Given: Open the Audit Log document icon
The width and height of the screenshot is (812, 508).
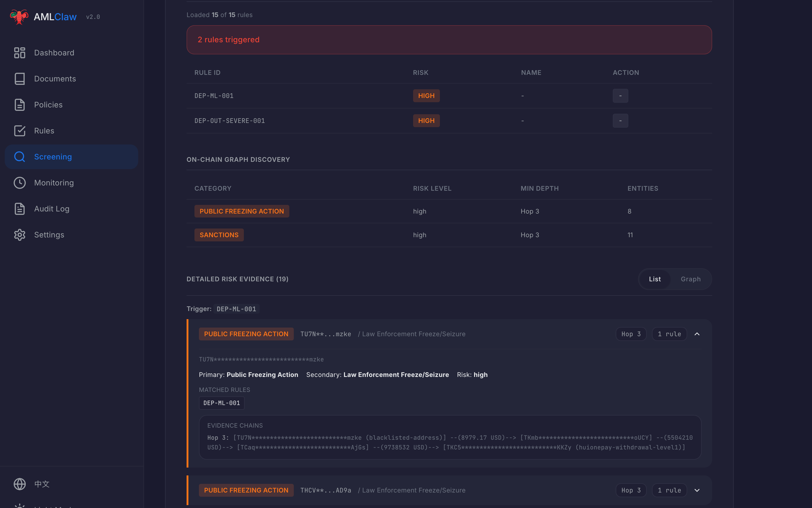Looking at the screenshot, I should pyautogui.click(x=19, y=209).
